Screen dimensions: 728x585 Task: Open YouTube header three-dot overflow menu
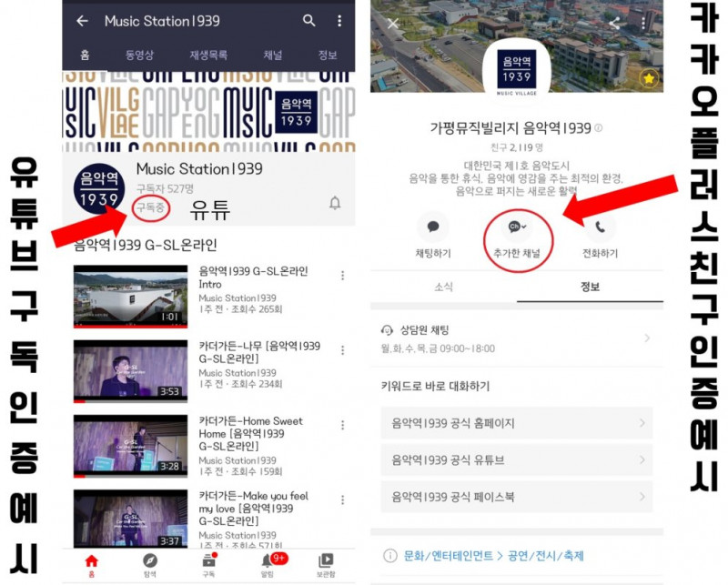[339, 20]
